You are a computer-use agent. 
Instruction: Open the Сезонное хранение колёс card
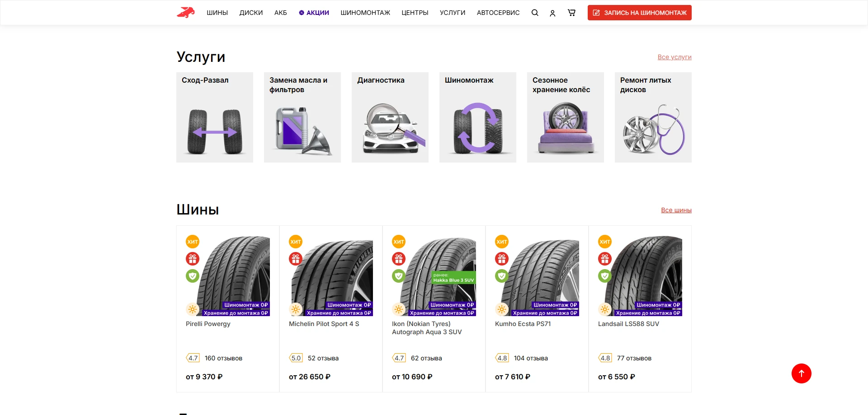click(x=566, y=117)
